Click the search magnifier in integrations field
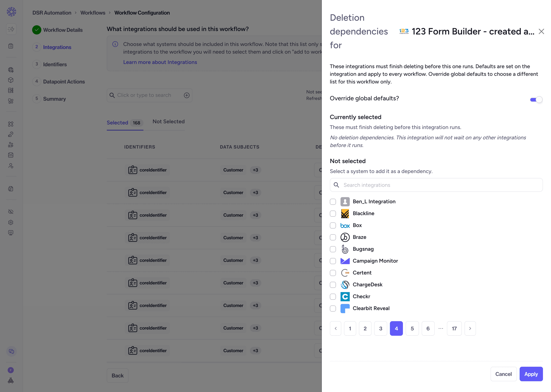 point(336,185)
